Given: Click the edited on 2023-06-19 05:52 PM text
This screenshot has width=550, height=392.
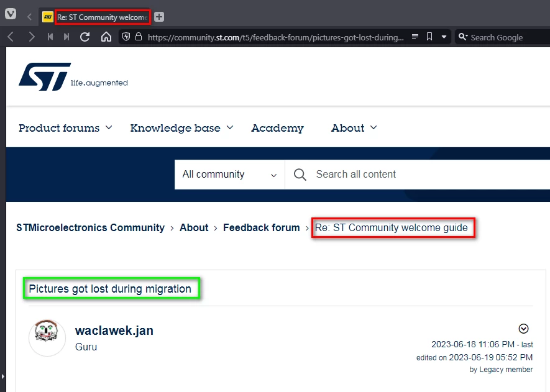Looking at the screenshot, I should tap(475, 357).
